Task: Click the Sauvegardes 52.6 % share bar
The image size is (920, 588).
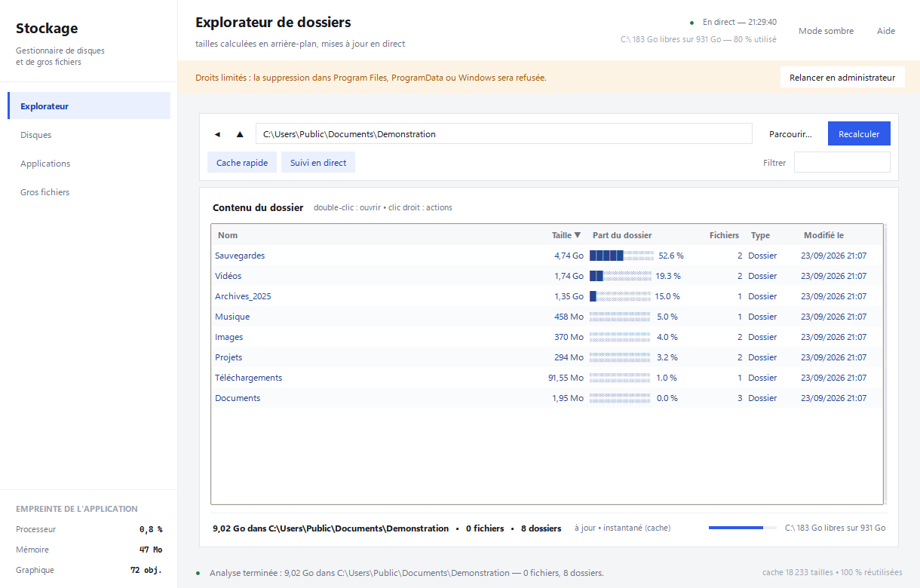Action: point(621,256)
